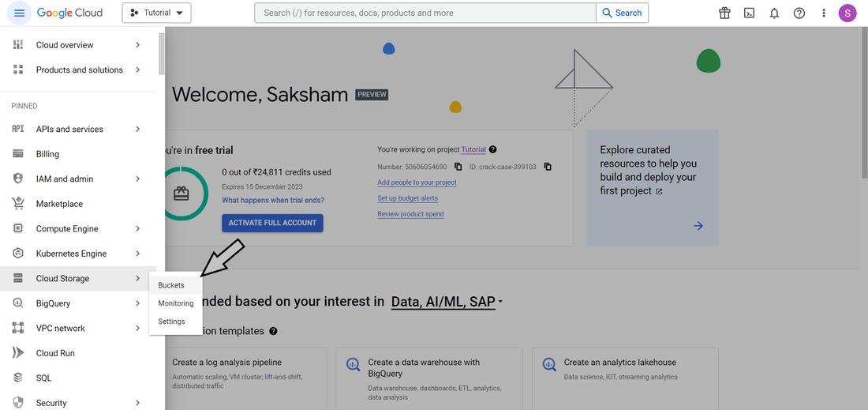Open Billing in the navigation menu

click(47, 154)
